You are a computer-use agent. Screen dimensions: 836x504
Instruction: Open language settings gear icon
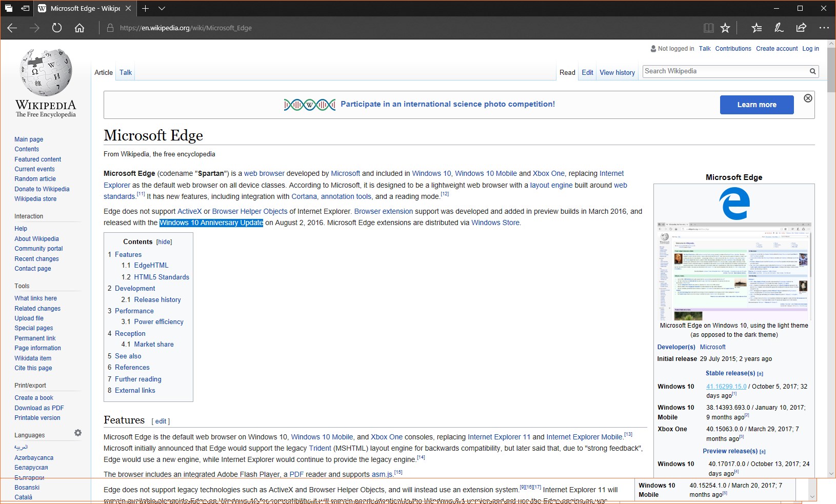(78, 433)
